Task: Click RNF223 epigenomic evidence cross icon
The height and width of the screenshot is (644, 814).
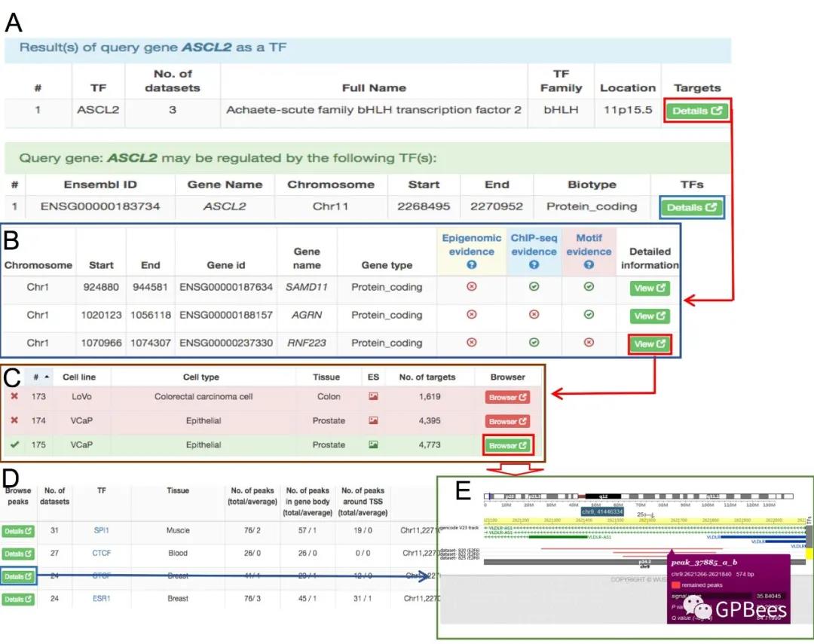Action: (471, 343)
